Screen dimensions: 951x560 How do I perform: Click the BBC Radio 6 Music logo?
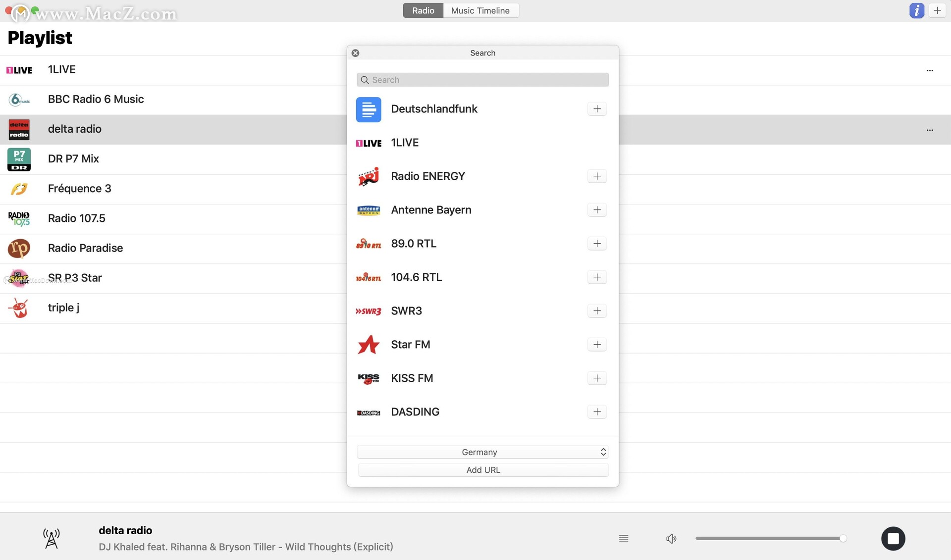click(19, 100)
